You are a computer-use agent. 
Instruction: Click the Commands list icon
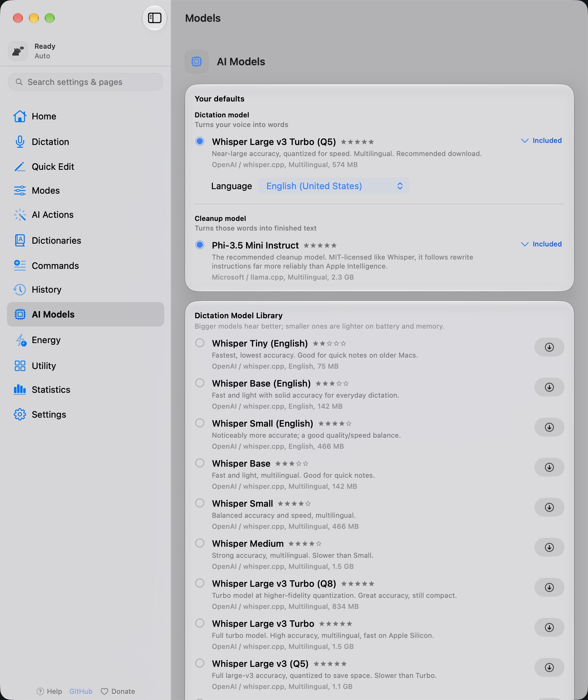(20, 265)
